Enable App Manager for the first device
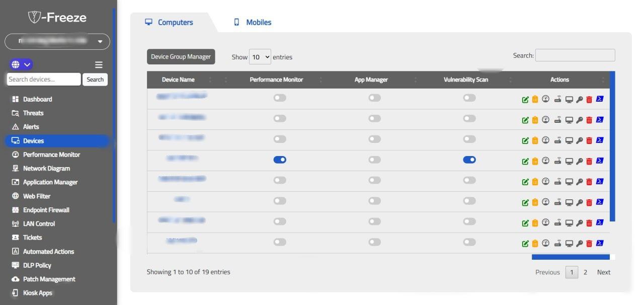 (x=374, y=97)
